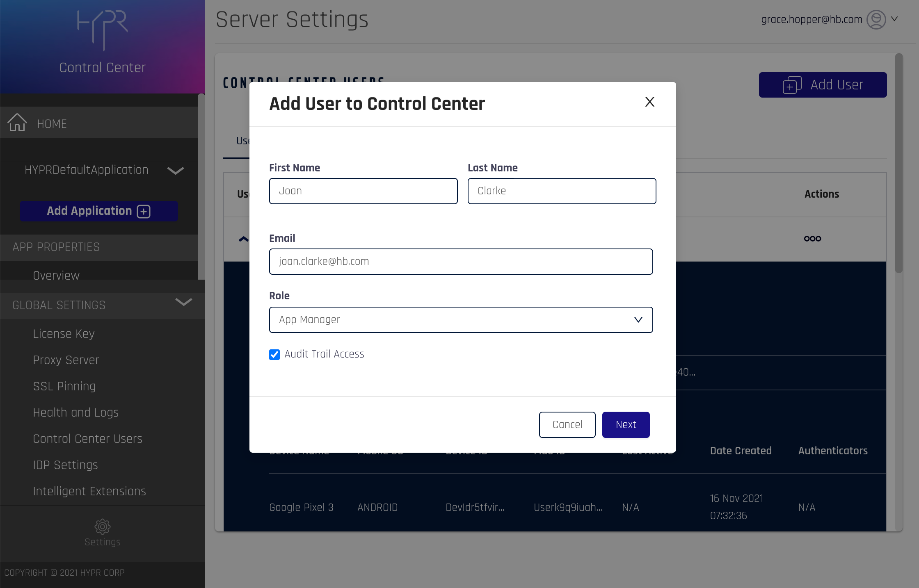The width and height of the screenshot is (919, 588).
Task: Close the Add User dialog with X
Action: tap(649, 102)
